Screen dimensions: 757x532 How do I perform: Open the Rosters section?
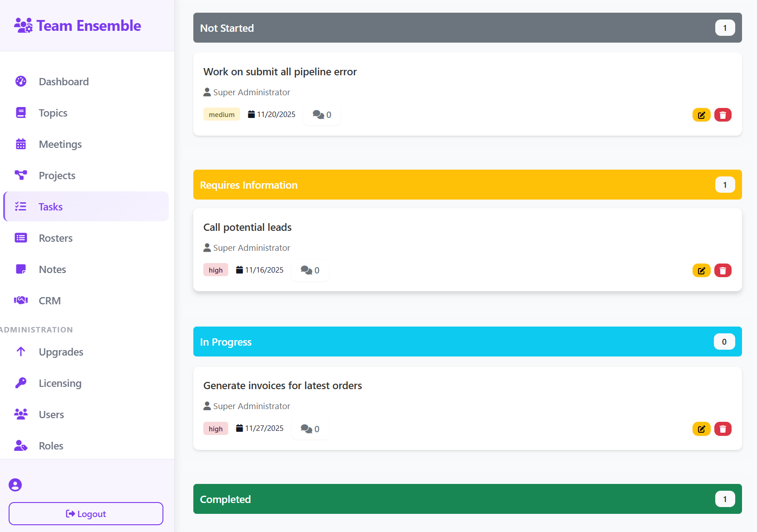pos(55,238)
